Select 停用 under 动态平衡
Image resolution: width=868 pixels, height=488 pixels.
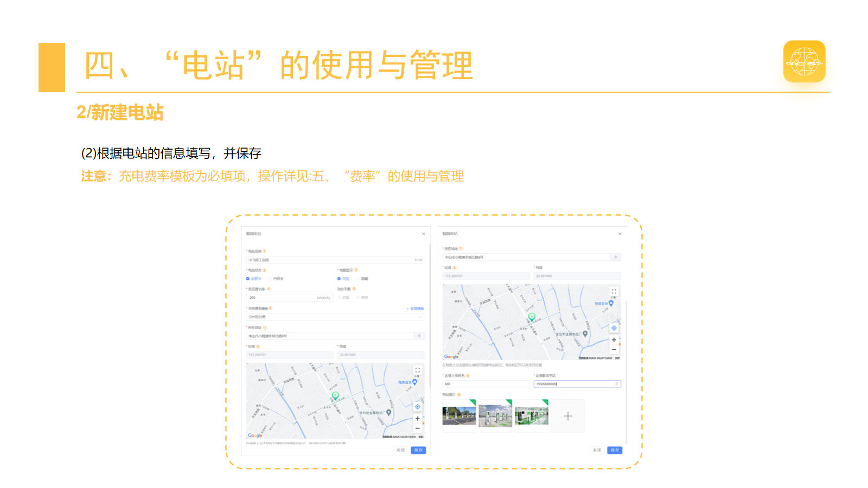tap(358, 298)
